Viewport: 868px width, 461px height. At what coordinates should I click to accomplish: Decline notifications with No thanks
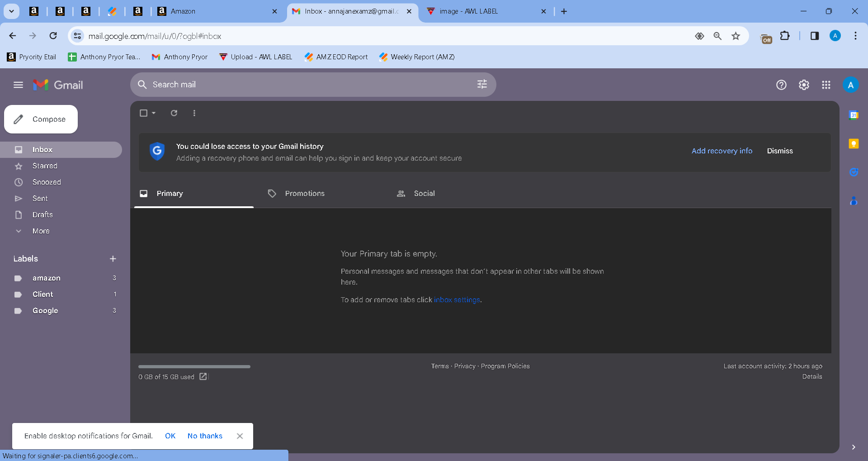(205, 436)
